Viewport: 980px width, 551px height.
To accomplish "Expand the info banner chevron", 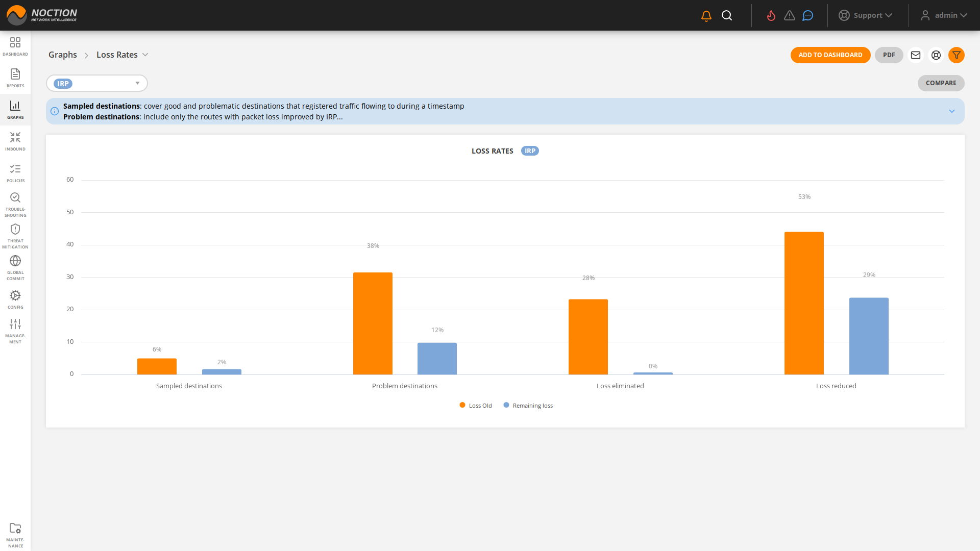I will [952, 111].
